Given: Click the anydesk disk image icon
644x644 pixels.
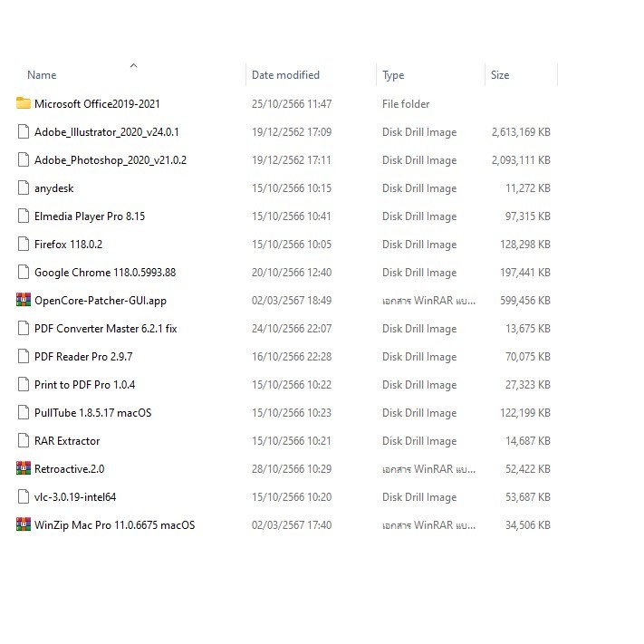Looking at the screenshot, I should click(x=24, y=187).
